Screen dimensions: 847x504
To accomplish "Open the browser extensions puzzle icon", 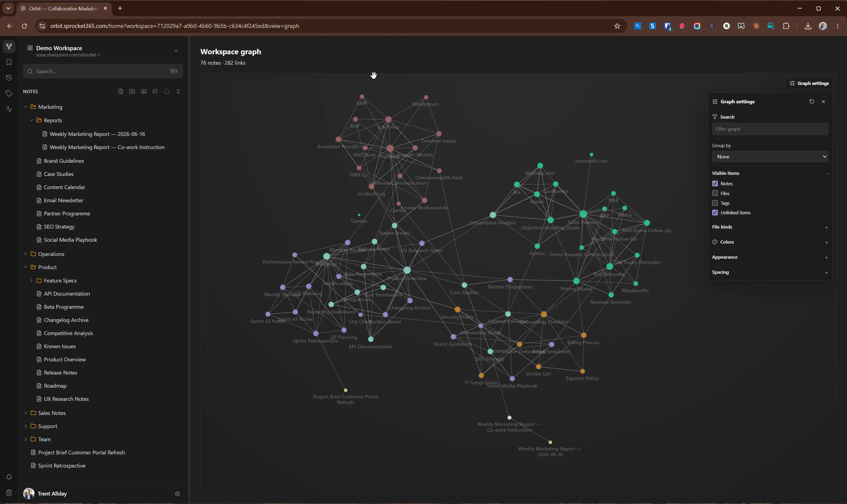I will 786,26.
